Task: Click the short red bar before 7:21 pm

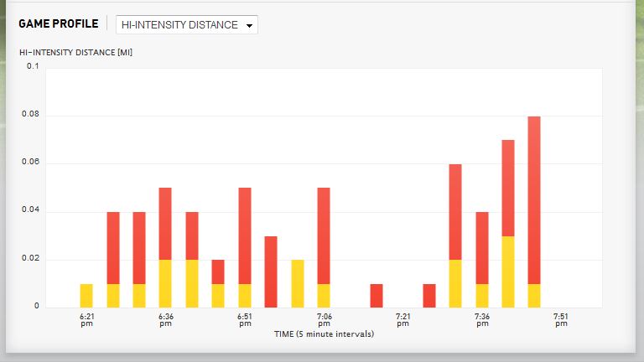Action: point(377,296)
